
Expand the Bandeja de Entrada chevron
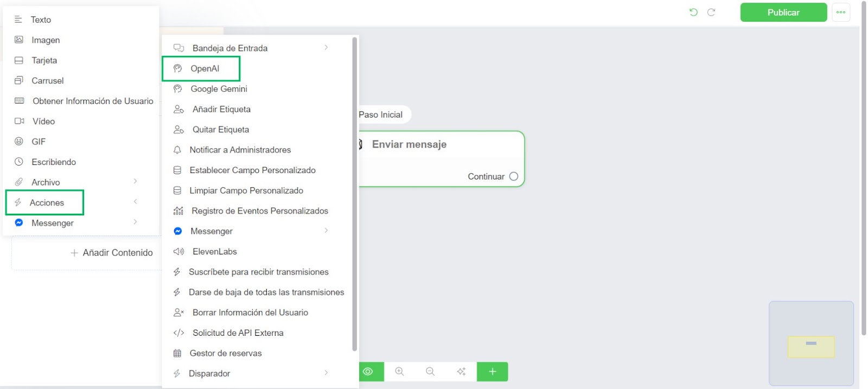click(326, 47)
